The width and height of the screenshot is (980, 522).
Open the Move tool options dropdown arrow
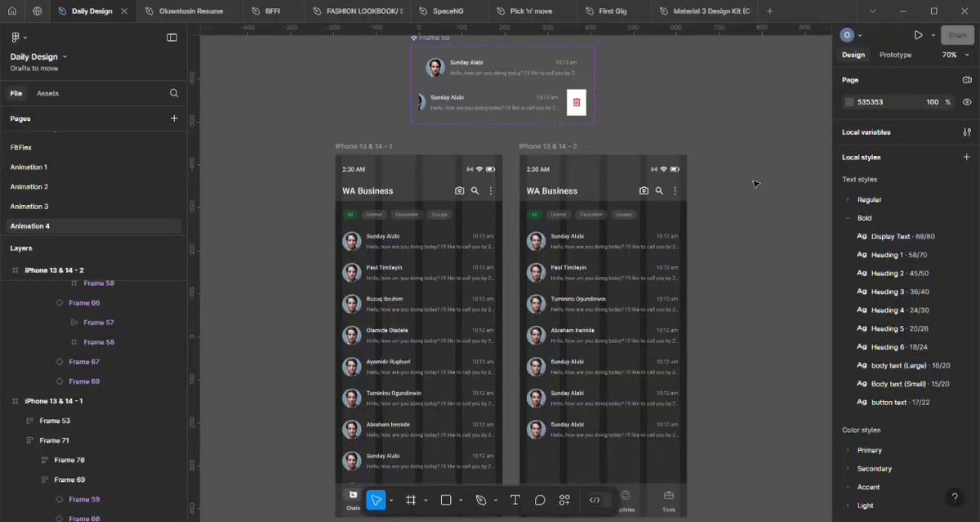(x=390, y=500)
